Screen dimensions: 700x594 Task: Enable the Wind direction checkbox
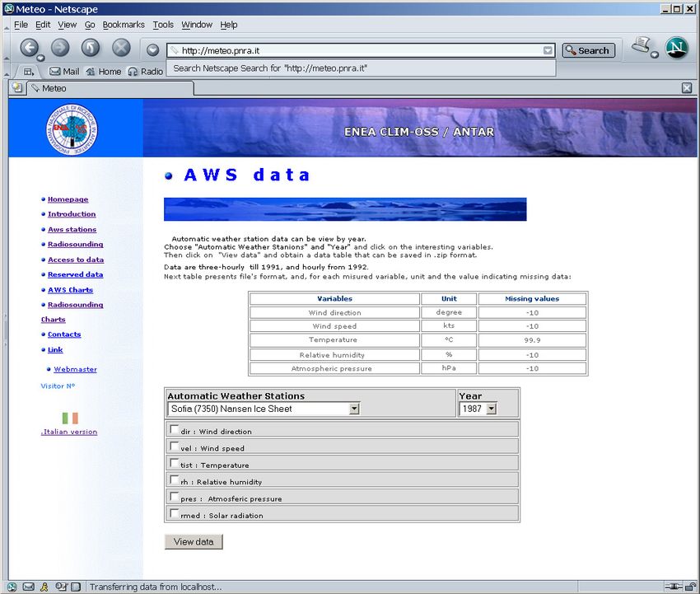[x=174, y=429]
